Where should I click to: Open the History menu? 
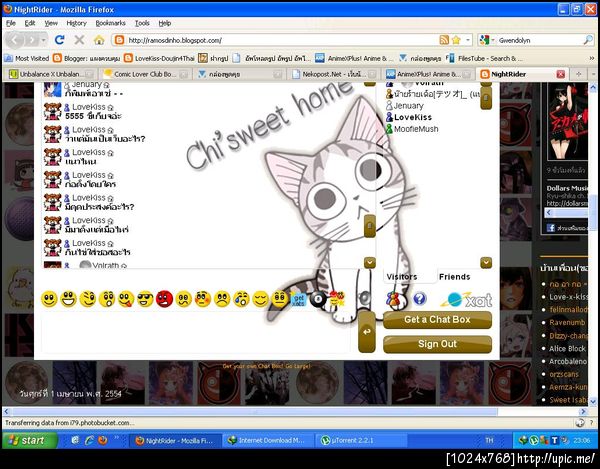77,23
